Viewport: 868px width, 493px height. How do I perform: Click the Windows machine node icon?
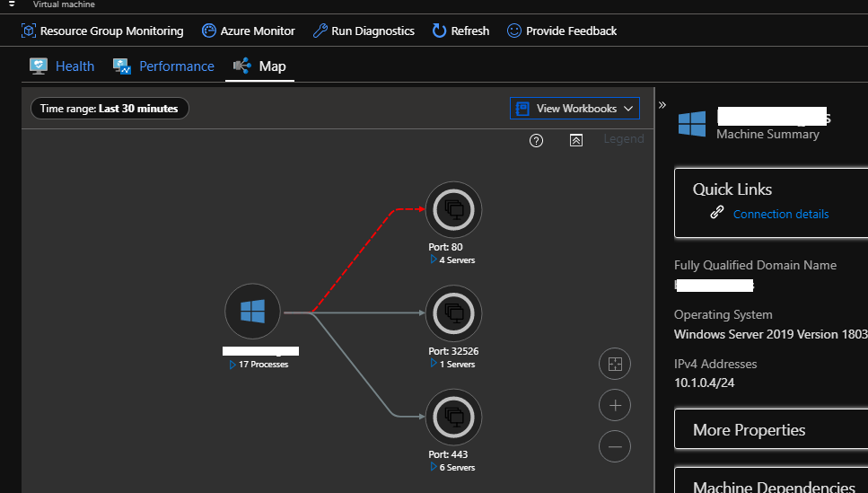tap(252, 313)
